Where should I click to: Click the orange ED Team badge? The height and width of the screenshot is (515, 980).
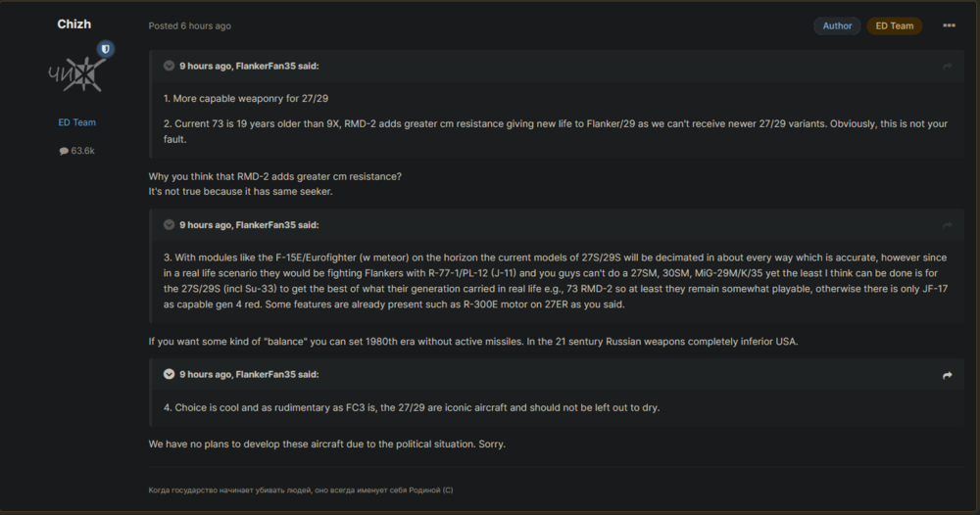click(x=894, y=25)
